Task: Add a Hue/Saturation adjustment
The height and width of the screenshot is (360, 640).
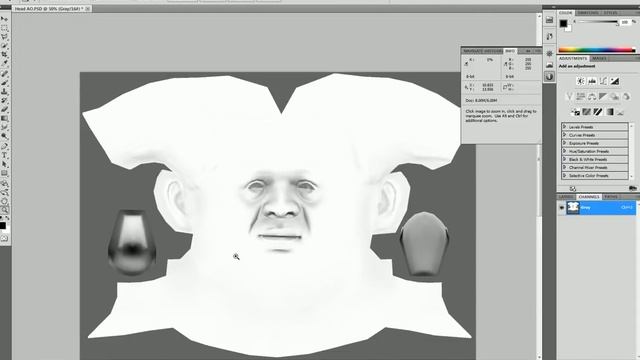Action: point(580,96)
